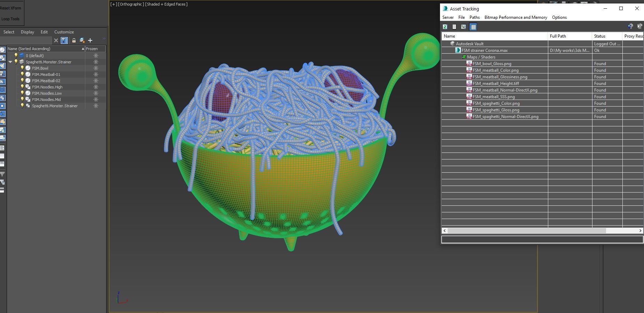Screen dimensions: 644x313
Task: Open the [Orthographic] viewport view menu
Action: pyautogui.click(x=131, y=4)
